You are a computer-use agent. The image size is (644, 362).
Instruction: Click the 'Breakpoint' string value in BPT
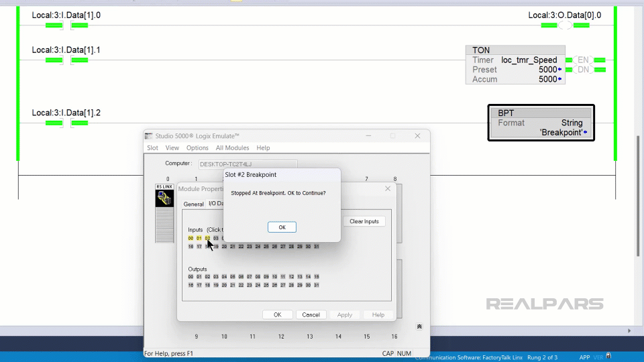pyautogui.click(x=561, y=133)
